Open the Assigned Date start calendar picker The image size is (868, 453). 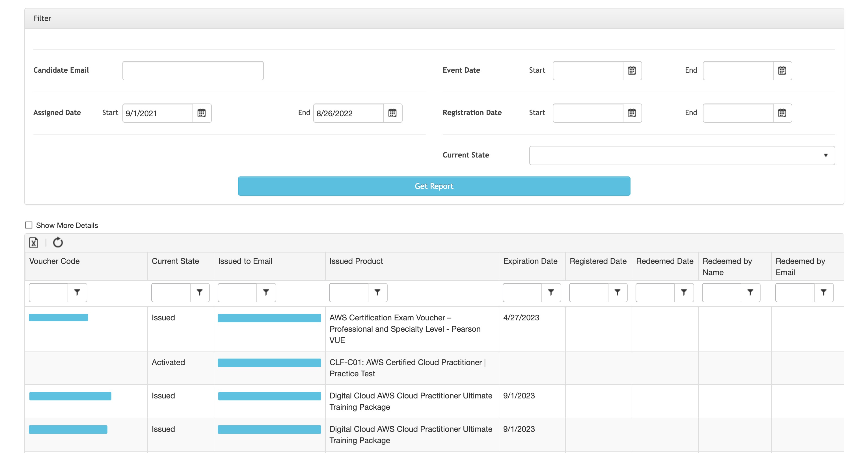pyautogui.click(x=202, y=113)
